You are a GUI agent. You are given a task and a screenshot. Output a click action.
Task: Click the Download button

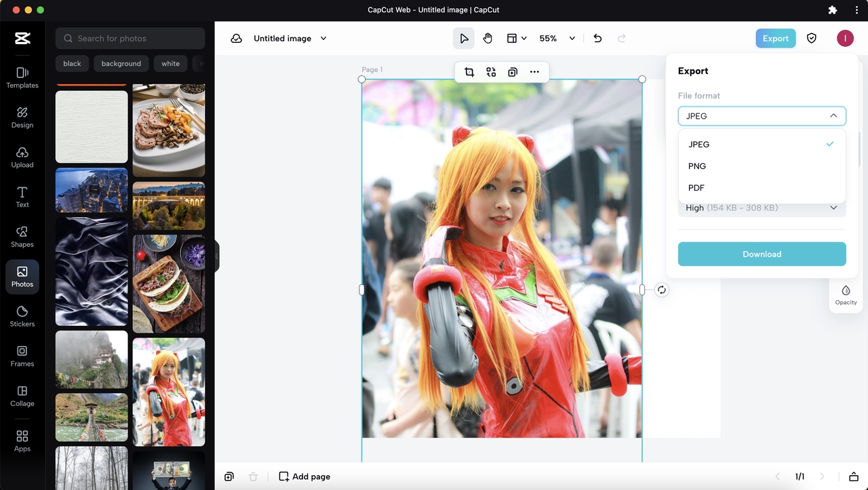pos(762,254)
